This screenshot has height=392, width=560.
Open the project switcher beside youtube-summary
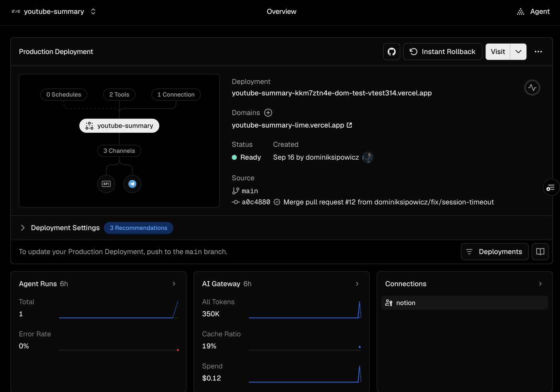click(x=93, y=12)
